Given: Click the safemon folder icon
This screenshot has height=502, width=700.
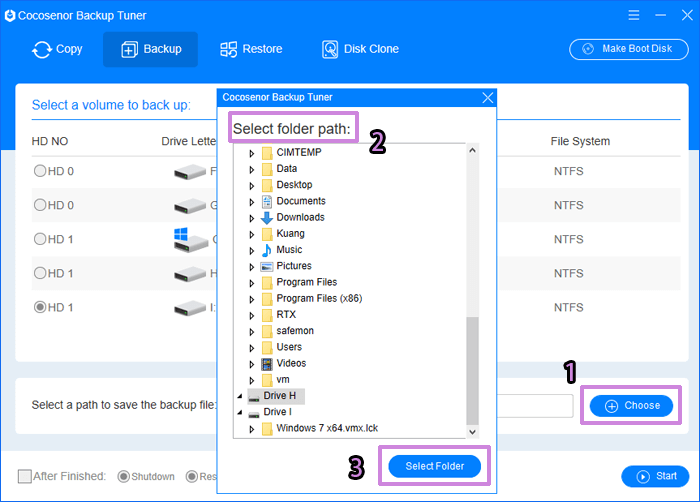Looking at the screenshot, I should [x=267, y=331].
